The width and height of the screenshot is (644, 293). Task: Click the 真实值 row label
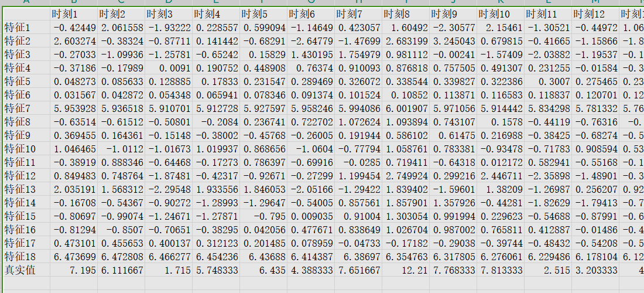click(x=26, y=270)
